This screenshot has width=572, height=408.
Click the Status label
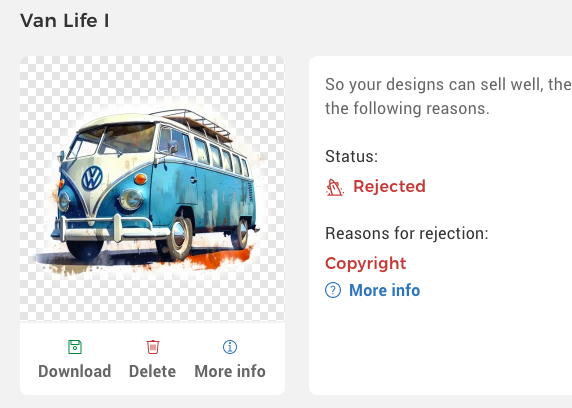click(x=351, y=156)
